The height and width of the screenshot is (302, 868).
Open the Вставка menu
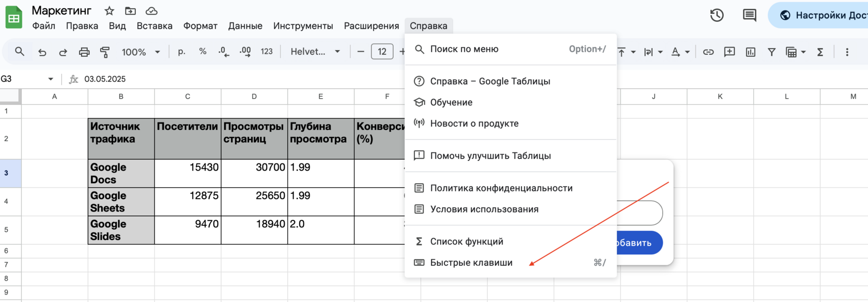(x=154, y=26)
